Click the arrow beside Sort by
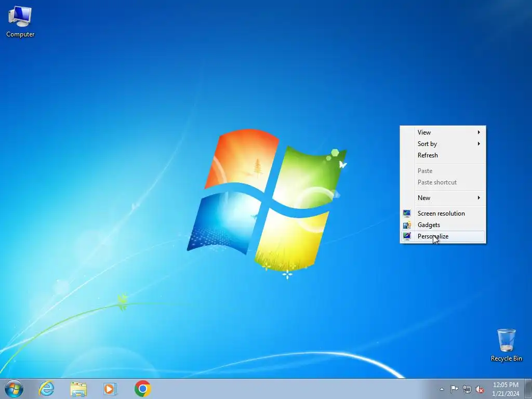Screen dimensions: 532x399 tap(478, 144)
